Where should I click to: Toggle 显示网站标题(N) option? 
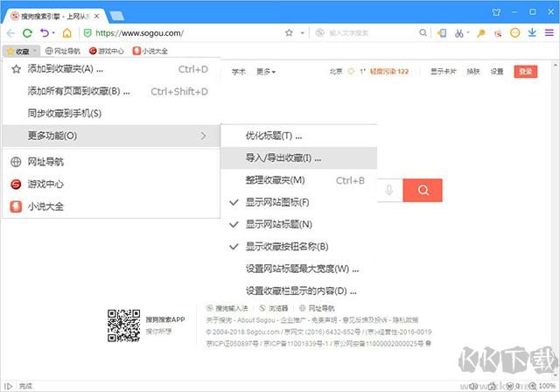[x=299, y=225]
